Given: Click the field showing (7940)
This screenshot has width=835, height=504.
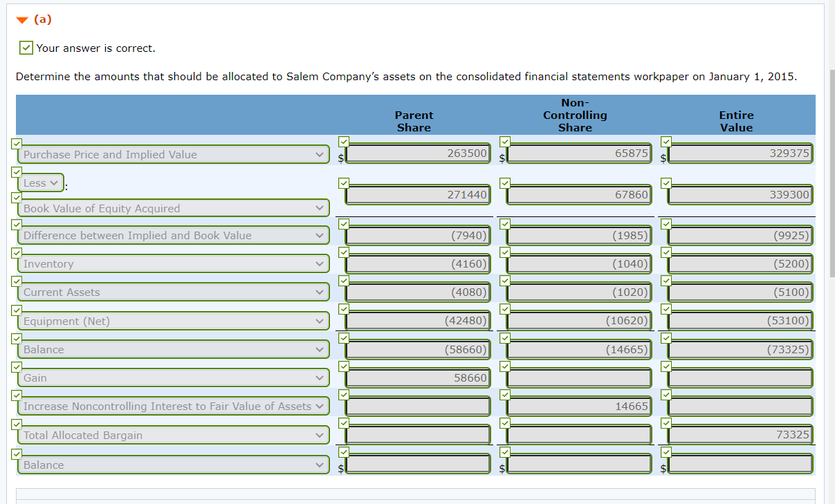Looking at the screenshot, I should pyautogui.click(x=418, y=235).
